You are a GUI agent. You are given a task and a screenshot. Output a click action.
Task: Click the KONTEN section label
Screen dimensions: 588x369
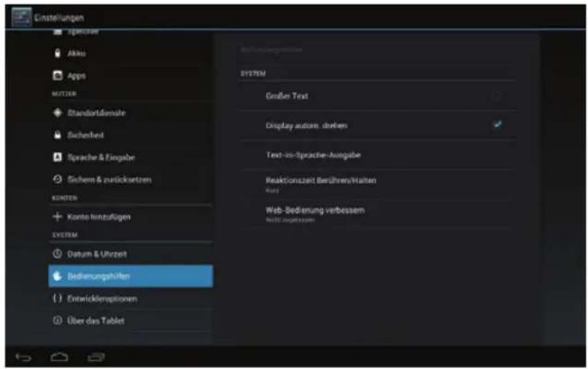(64, 198)
